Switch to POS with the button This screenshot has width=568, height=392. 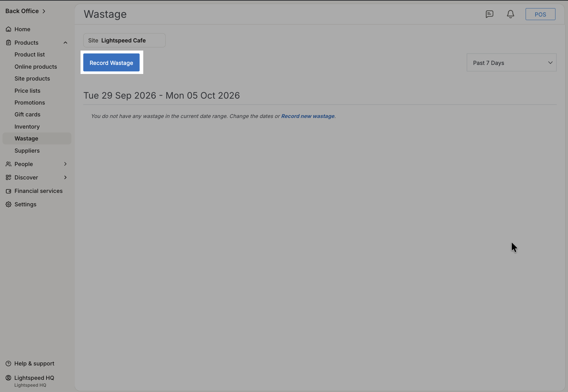click(540, 14)
